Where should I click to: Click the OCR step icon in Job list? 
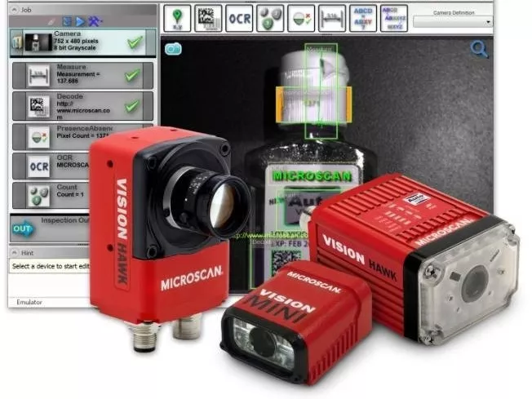pyautogui.click(x=38, y=166)
